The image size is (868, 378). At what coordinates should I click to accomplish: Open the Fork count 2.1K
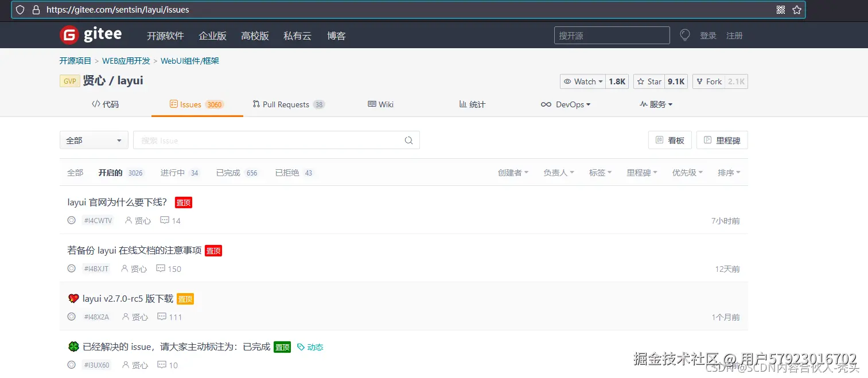pos(736,81)
